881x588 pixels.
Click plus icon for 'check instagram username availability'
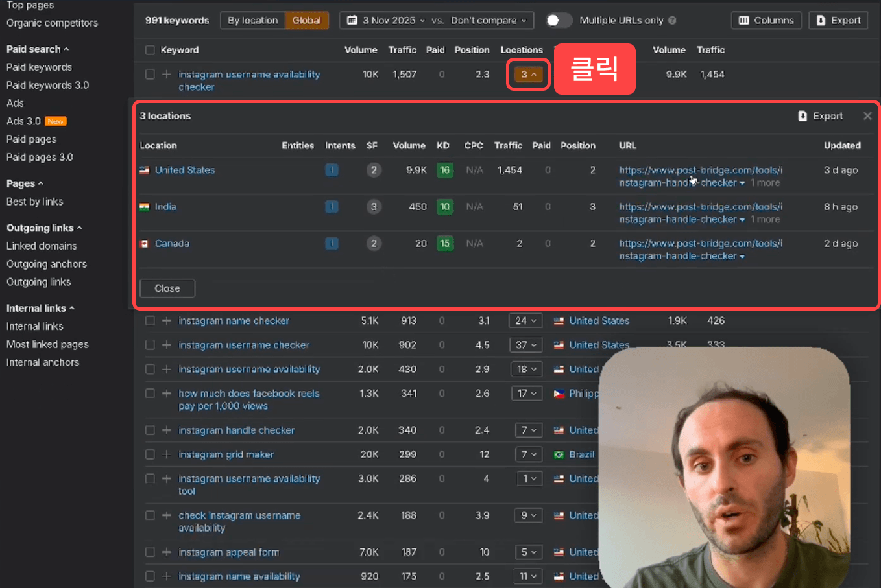pos(167,515)
